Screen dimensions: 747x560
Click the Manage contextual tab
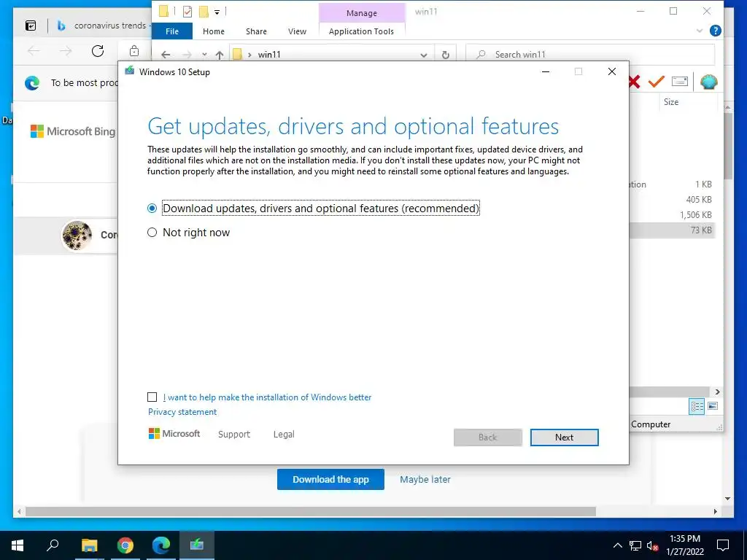(x=362, y=13)
